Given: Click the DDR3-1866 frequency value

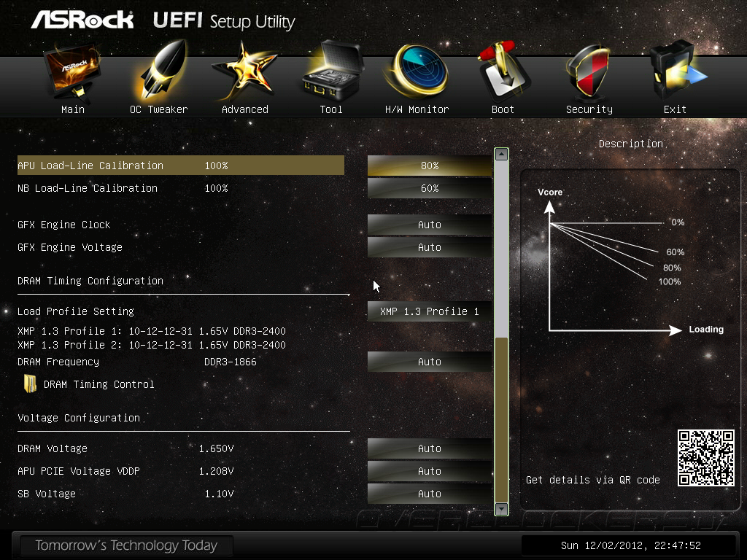Looking at the screenshot, I should tap(230, 362).
